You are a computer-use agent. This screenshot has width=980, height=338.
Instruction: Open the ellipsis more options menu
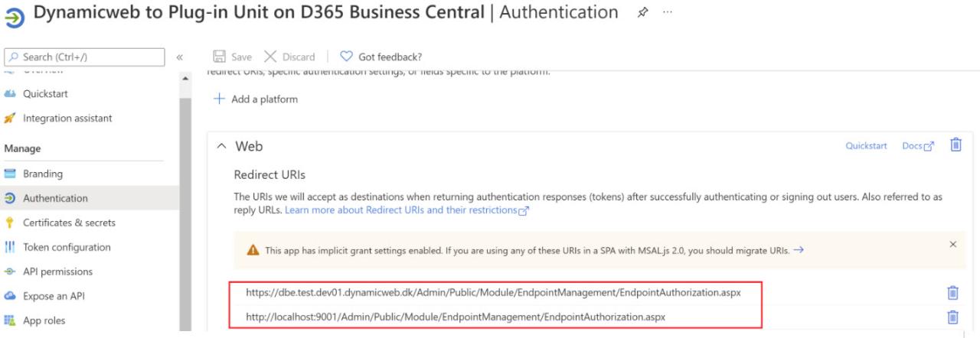668,14
